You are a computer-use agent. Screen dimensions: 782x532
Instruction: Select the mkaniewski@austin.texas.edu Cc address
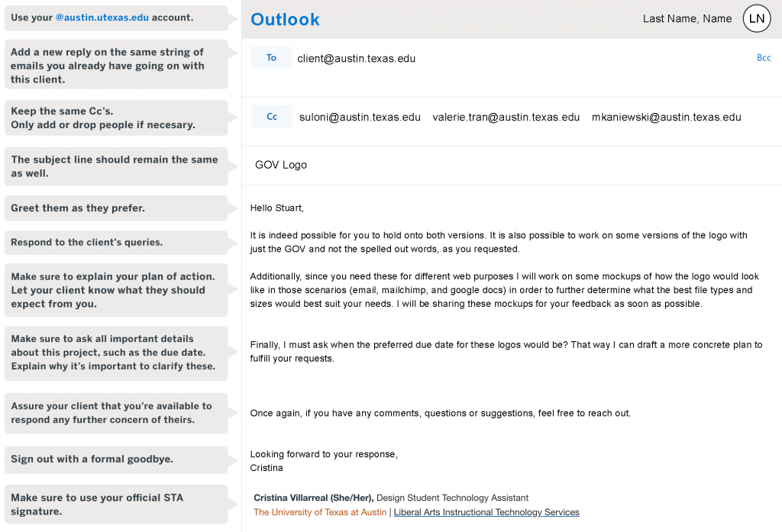[x=666, y=118]
